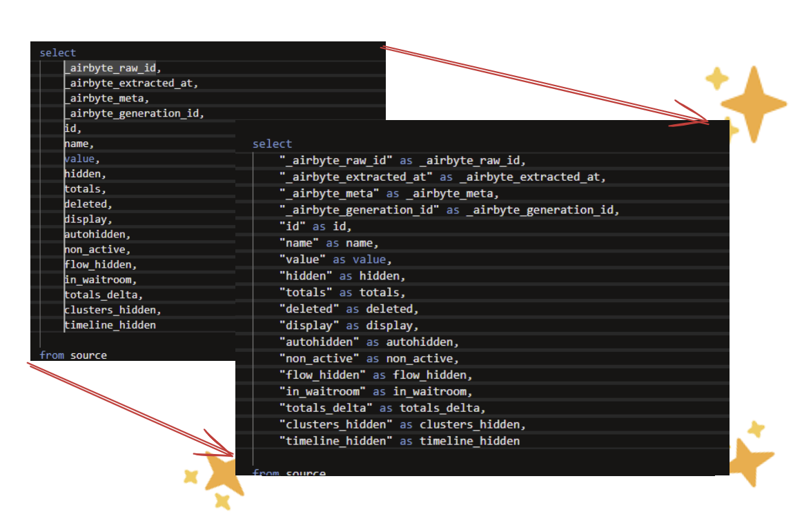Click the blue select keyword in the right pane

point(272,144)
